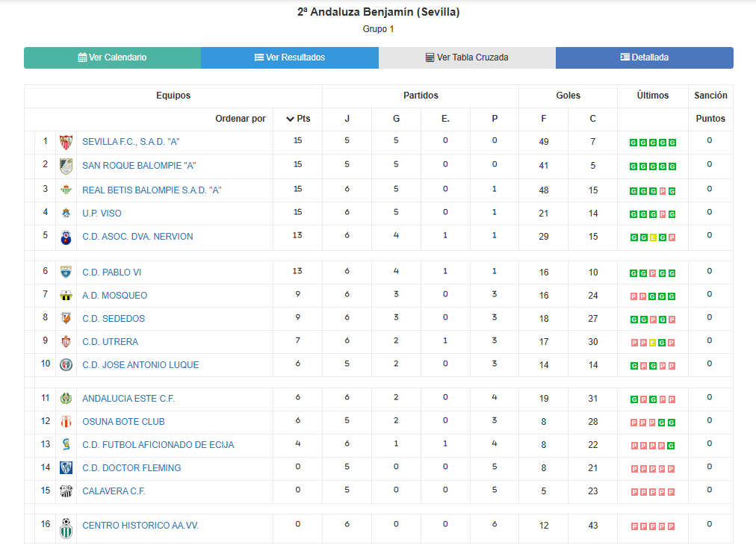Click the Osuna Bote Club crest

66,422
